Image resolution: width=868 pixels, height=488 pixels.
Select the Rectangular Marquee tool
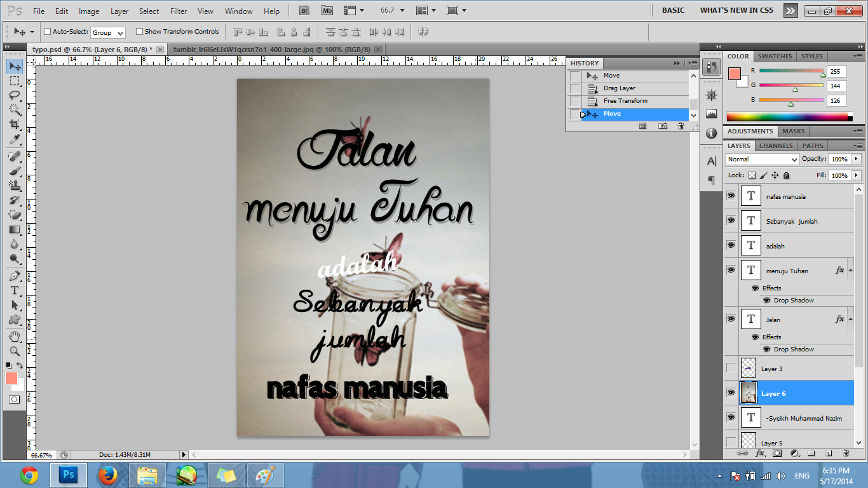[x=15, y=81]
